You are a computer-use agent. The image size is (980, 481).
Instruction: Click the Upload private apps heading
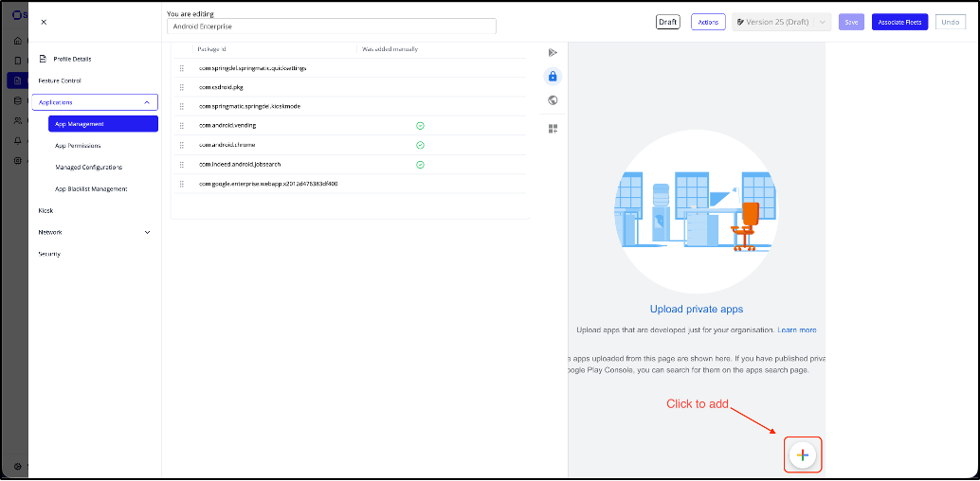(697, 310)
